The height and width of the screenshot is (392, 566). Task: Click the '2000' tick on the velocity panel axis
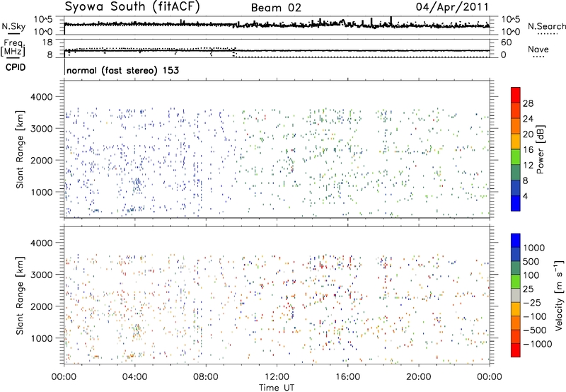pyautogui.click(x=41, y=306)
